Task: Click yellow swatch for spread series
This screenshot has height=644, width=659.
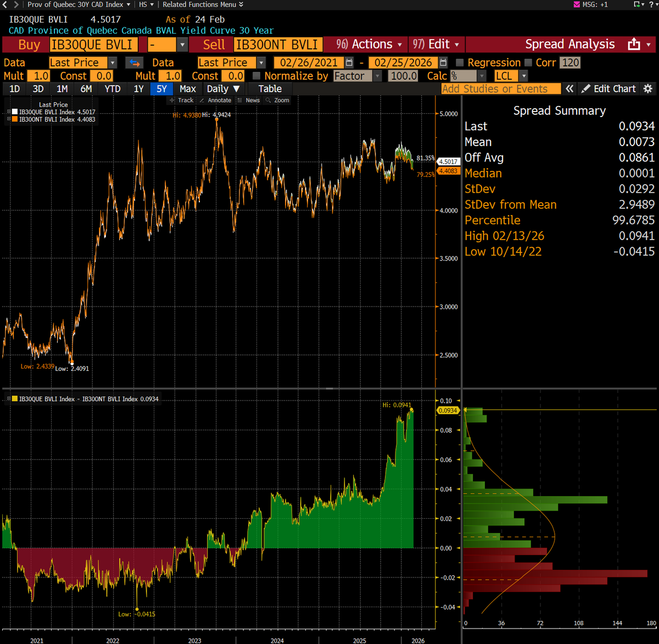Action: pos(15,399)
